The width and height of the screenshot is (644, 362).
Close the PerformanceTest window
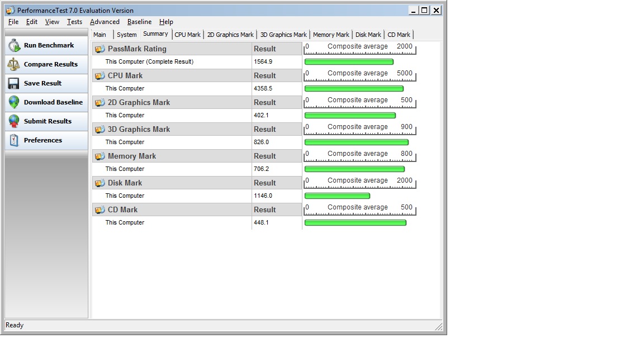pyautogui.click(x=436, y=10)
